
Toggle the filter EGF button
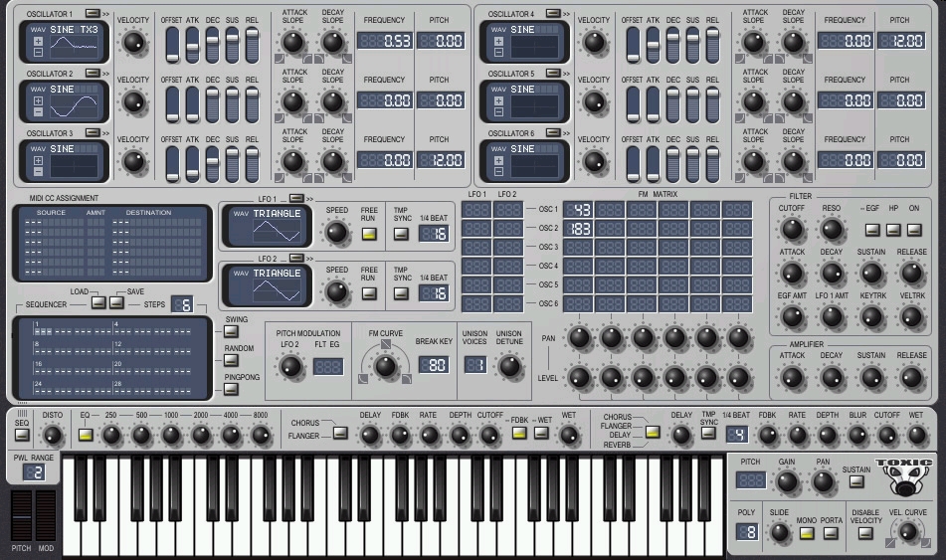(872, 230)
